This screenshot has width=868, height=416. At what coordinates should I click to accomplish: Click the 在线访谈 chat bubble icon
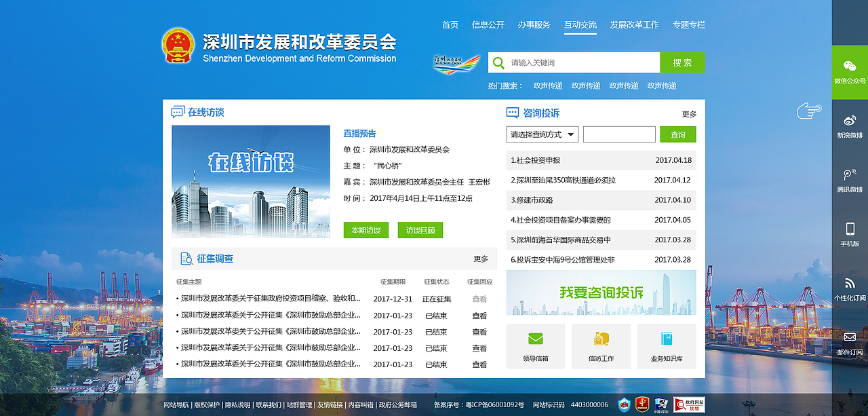click(178, 112)
